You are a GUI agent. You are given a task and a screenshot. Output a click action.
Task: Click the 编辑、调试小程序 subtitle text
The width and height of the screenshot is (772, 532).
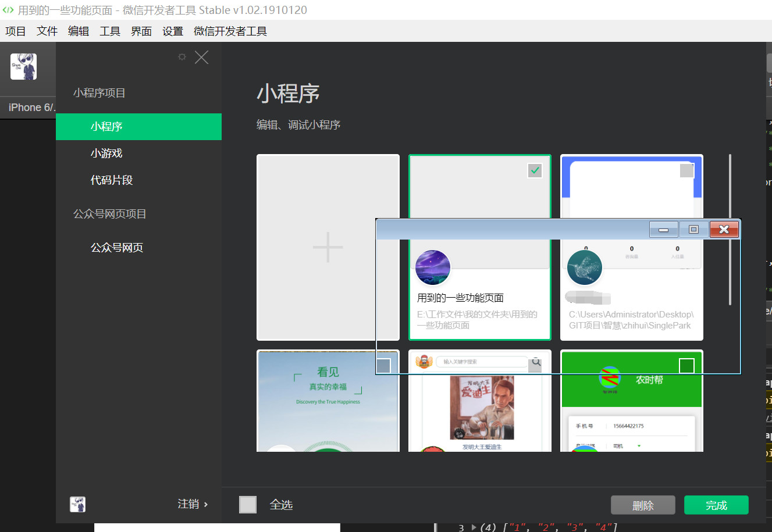coord(298,125)
